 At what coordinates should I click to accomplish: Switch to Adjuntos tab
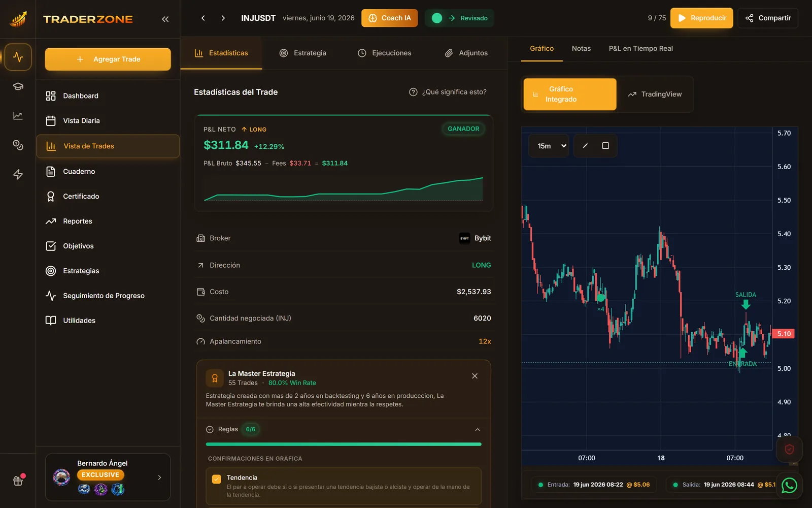[466, 53]
